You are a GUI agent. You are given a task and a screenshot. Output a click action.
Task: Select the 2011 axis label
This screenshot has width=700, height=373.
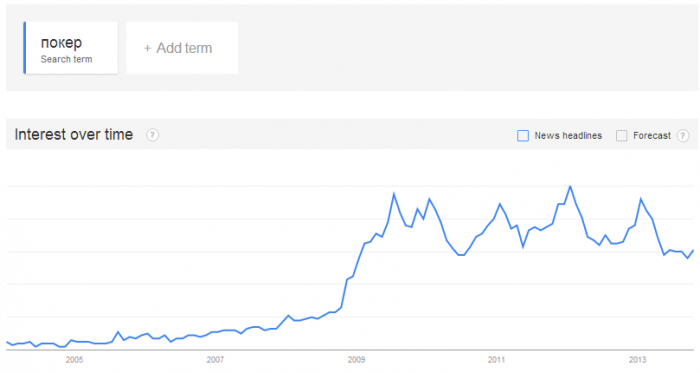pyautogui.click(x=496, y=360)
